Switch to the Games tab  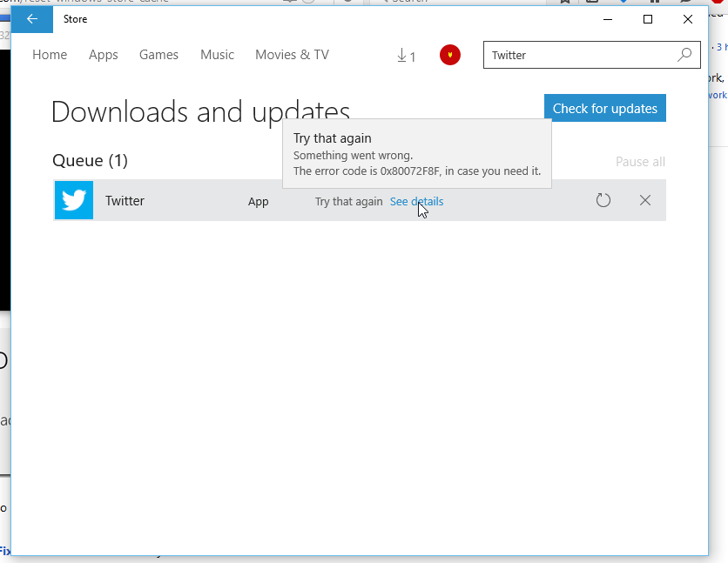coord(158,55)
